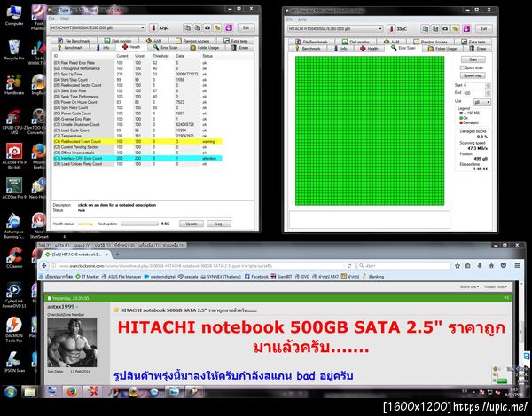Click End value spinner in Error Scan
This screenshot has width=532, height=416.
click(488, 93)
